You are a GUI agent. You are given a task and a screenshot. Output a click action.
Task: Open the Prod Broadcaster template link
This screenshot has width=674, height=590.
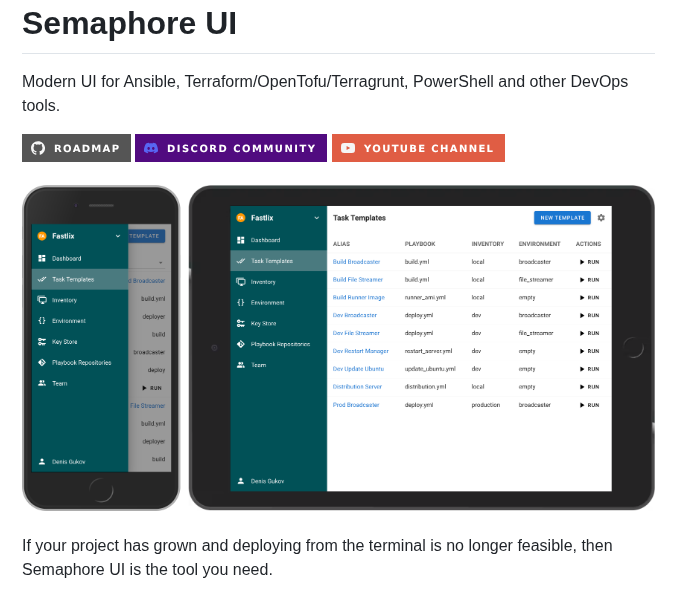(356, 405)
